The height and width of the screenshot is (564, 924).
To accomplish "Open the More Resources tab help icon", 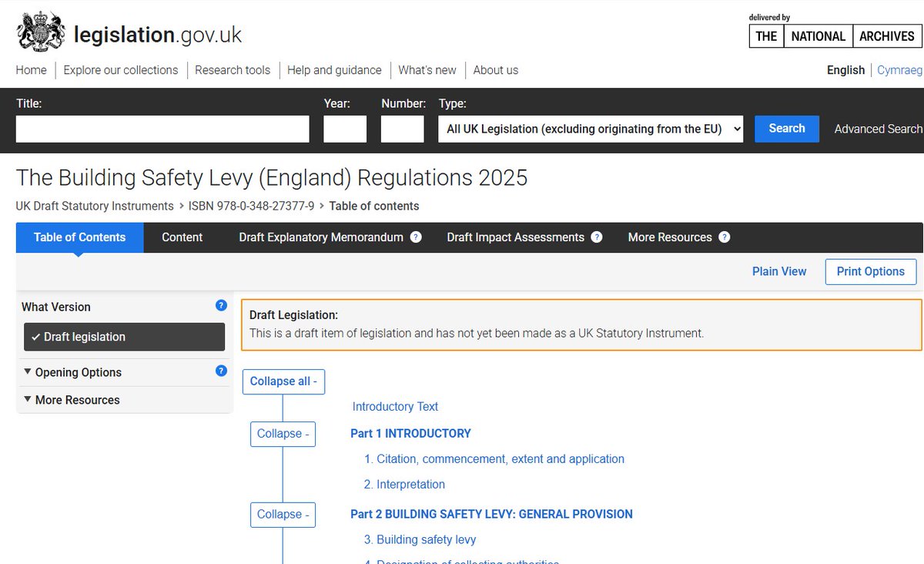I will click(x=725, y=237).
